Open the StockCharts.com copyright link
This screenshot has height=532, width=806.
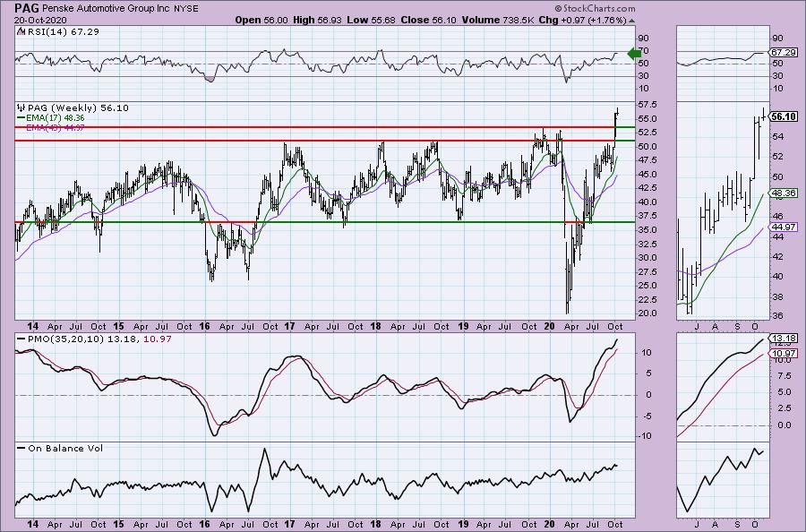pyautogui.click(x=595, y=9)
